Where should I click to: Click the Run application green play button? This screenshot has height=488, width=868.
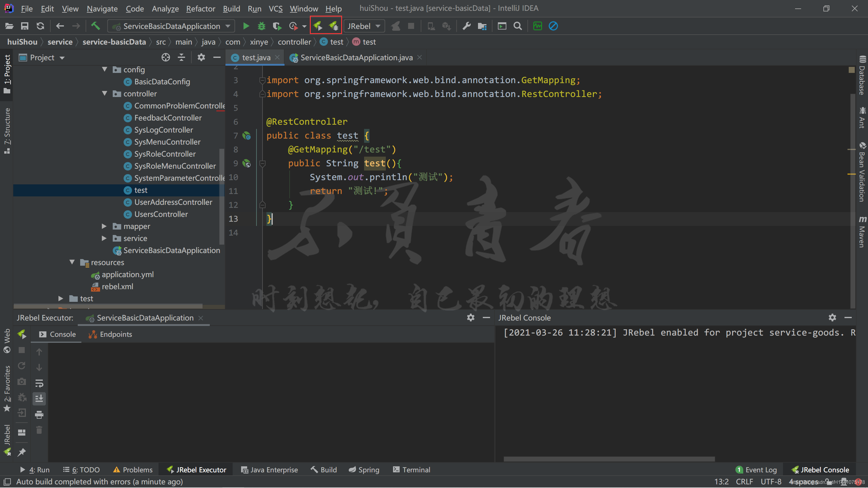(x=246, y=26)
